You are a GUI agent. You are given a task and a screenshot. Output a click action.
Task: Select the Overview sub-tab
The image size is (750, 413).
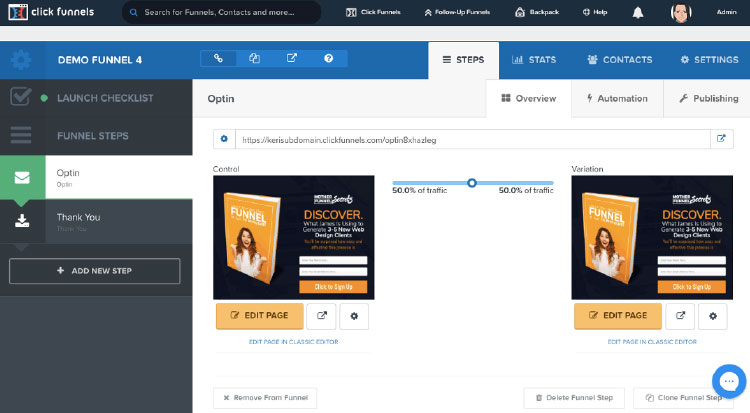(x=529, y=99)
